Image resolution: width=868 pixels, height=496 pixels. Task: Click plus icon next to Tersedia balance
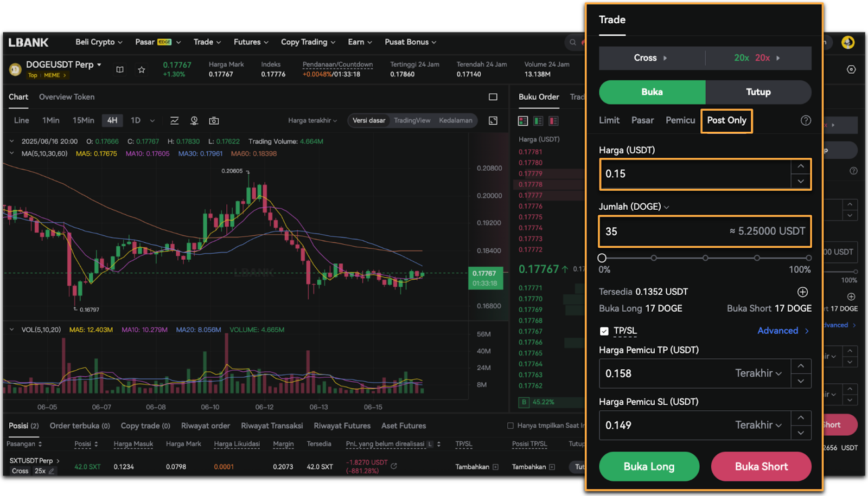click(802, 292)
